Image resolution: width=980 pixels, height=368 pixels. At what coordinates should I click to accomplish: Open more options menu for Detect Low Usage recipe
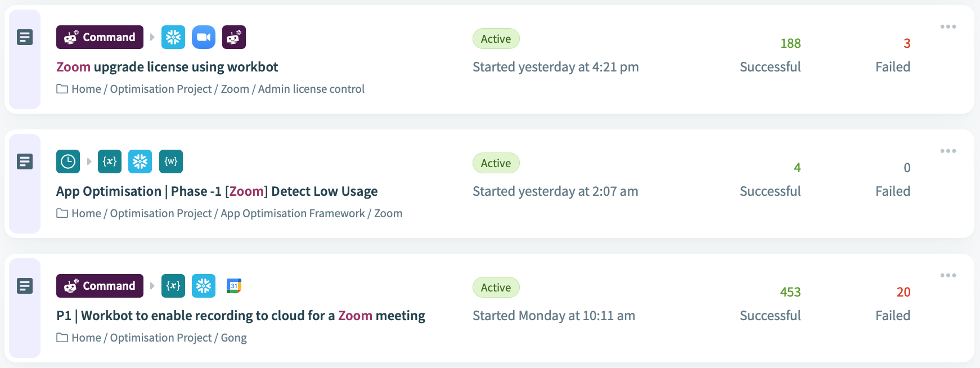948,151
